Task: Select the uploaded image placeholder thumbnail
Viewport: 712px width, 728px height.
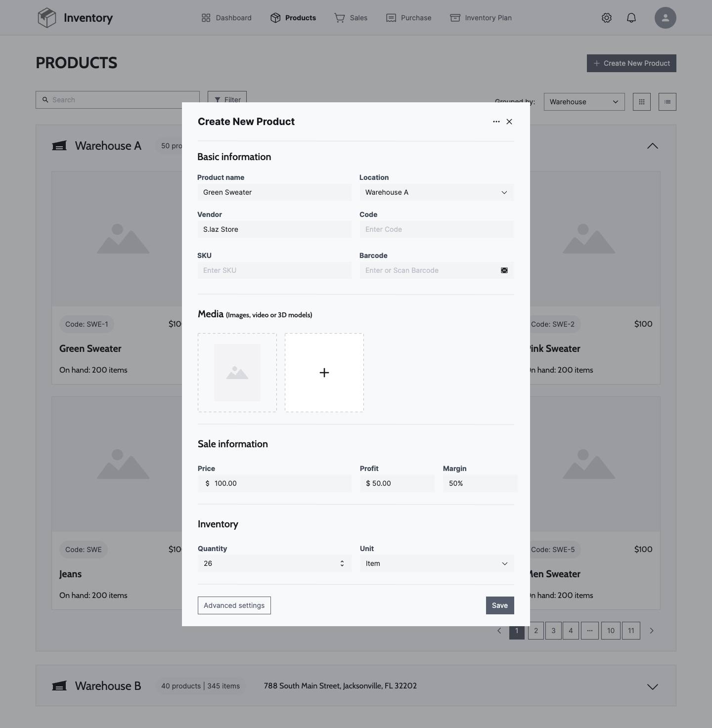Action: point(237,373)
